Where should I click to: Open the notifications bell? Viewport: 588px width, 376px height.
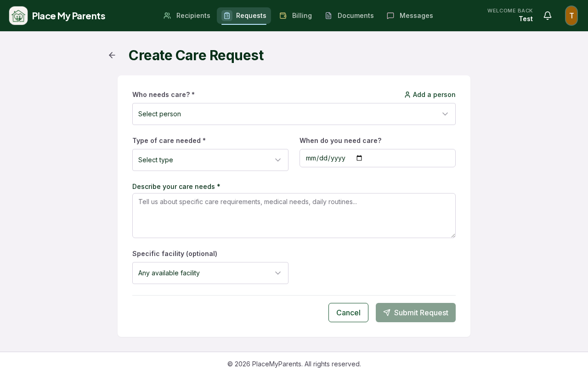548,16
